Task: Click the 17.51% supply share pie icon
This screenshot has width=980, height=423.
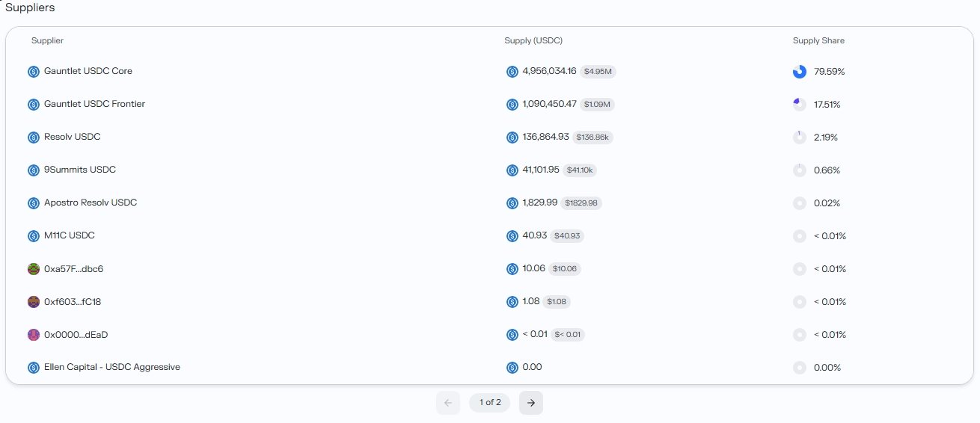Action: 800,105
